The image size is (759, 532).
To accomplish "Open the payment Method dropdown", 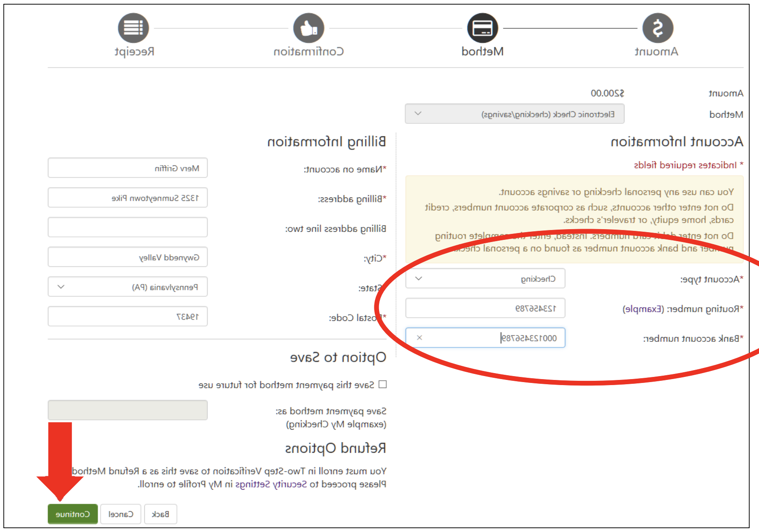I will (x=514, y=114).
